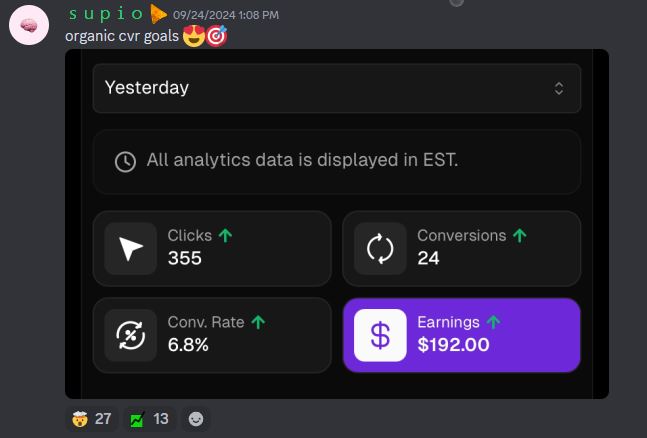Click the Clicks cursor arrow icon

pos(130,249)
